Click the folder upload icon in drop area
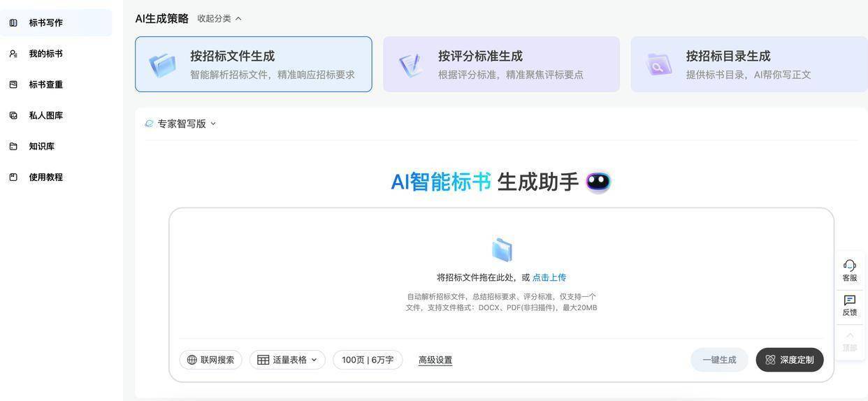This screenshot has width=868, height=401. 502,250
